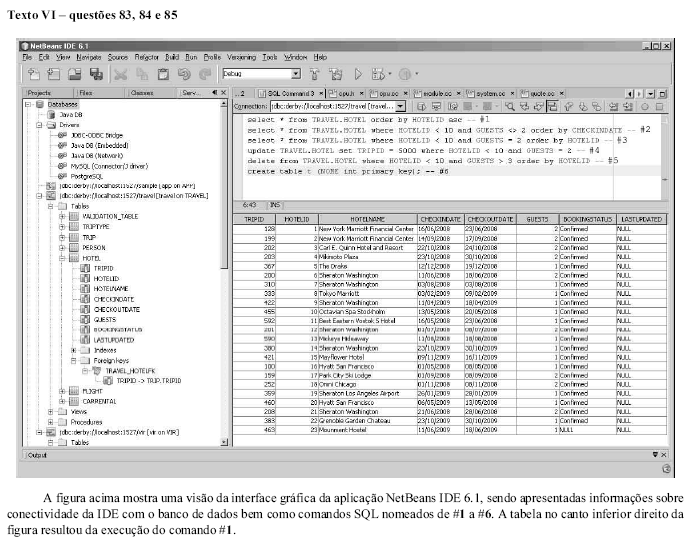The image size is (692, 538).
Task: Click the Undo toolbar icon
Action: click(x=184, y=75)
